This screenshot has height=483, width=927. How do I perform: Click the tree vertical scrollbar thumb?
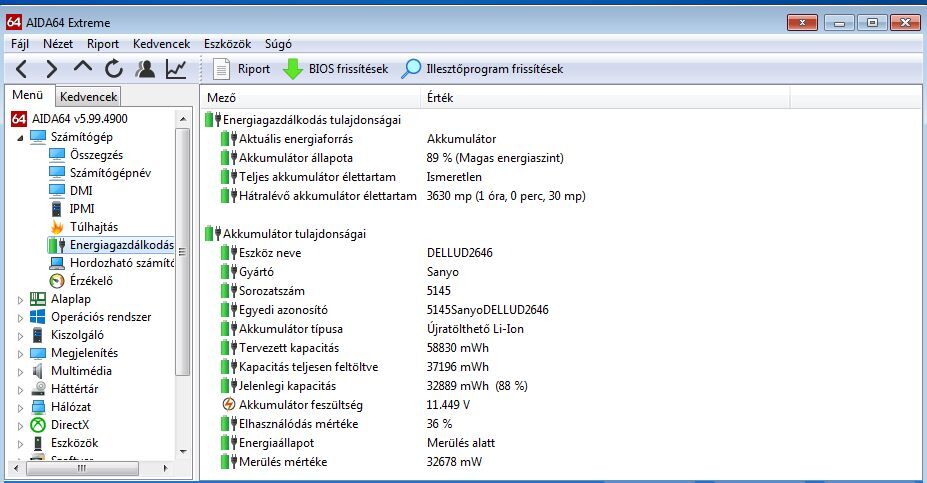[x=183, y=252]
